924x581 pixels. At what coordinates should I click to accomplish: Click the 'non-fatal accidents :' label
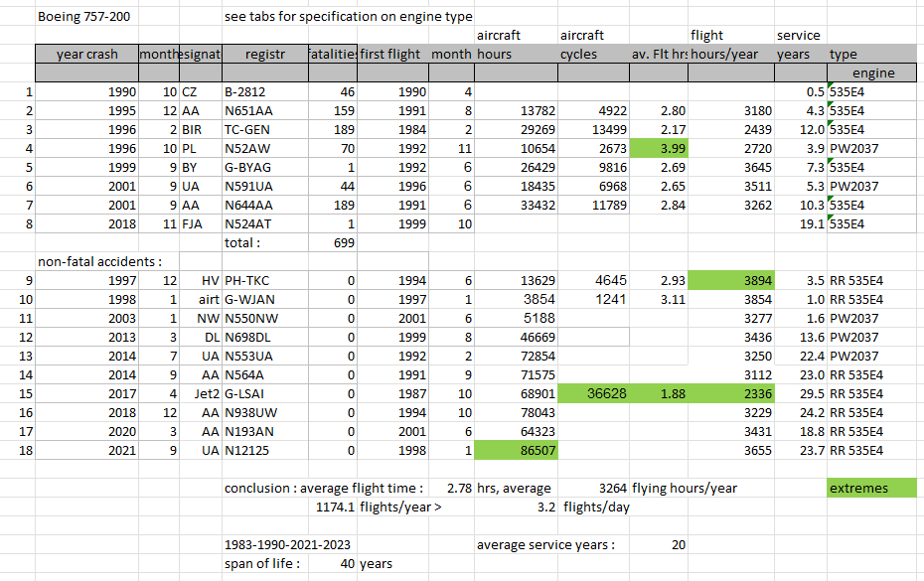(x=99, y=261)
